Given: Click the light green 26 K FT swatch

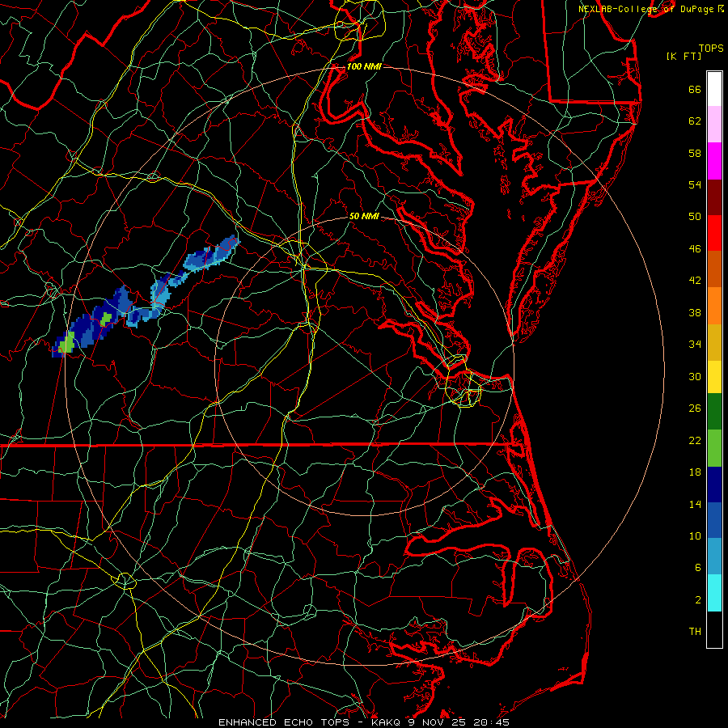Looking at the screenshot, I should [x=714, y=448].
